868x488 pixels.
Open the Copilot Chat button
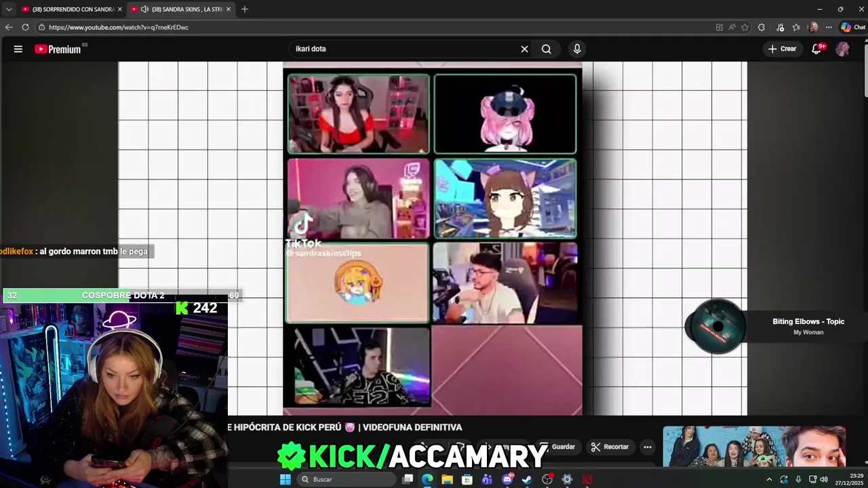853,27
